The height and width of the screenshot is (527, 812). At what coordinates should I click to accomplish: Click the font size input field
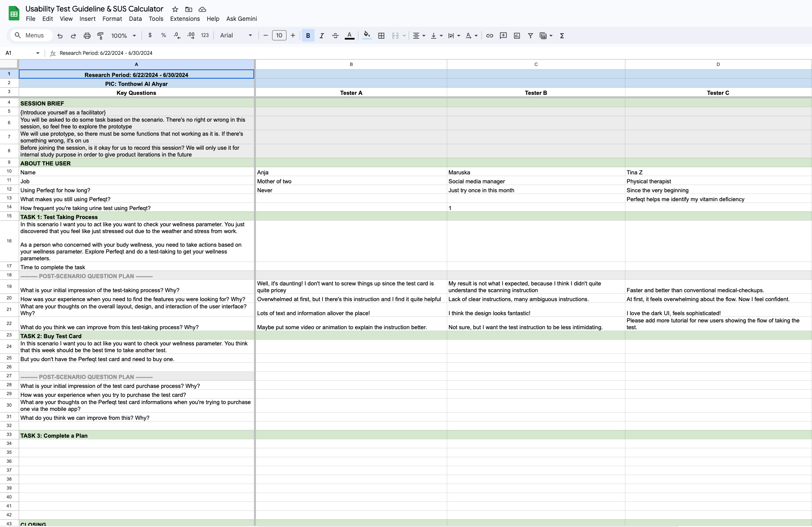click(x=279, y=36)
